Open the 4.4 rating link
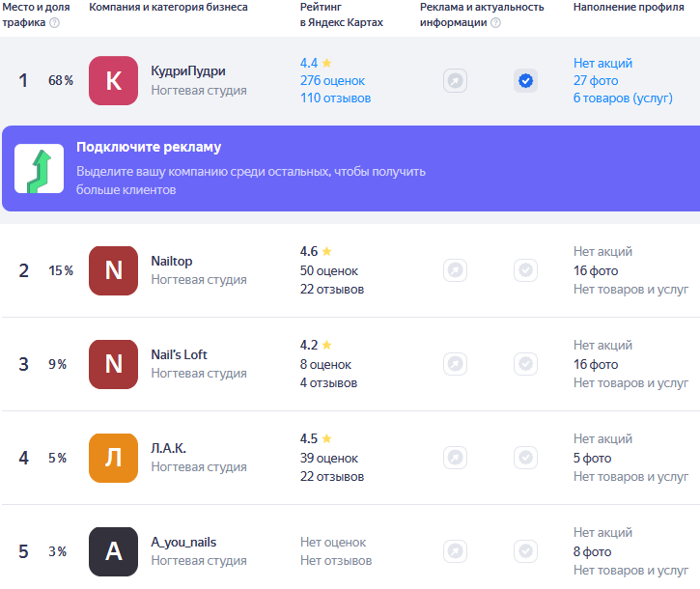Screen dimensions: 700x589 [309, 63]
